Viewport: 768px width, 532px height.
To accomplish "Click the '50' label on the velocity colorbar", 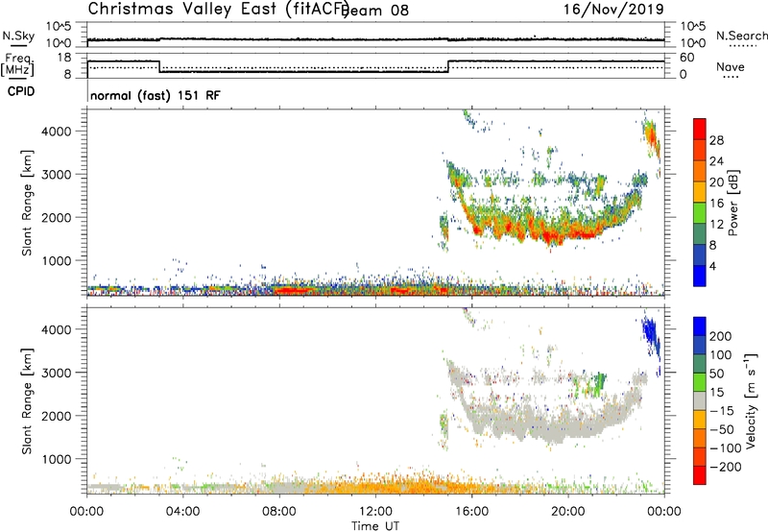I will point(716,374).
